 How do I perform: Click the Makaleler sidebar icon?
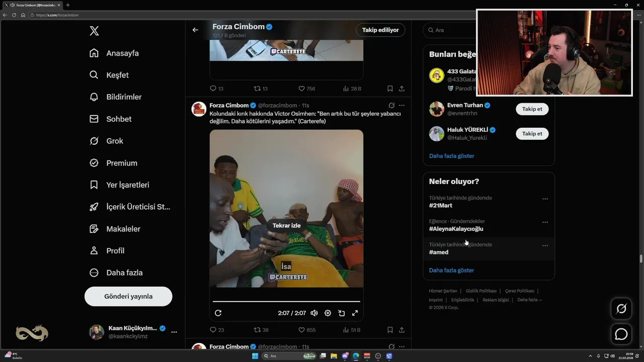point(94,229)
